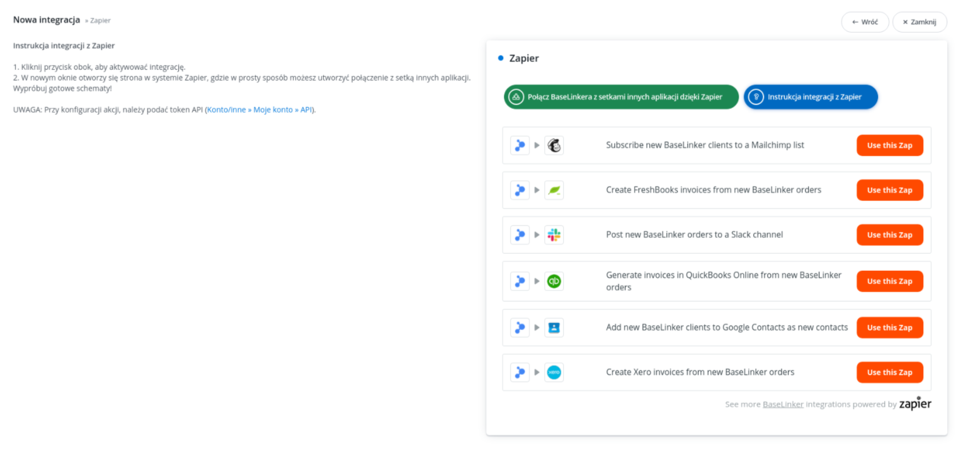Use this Zap for Google Contacts

tap(889, 327)
